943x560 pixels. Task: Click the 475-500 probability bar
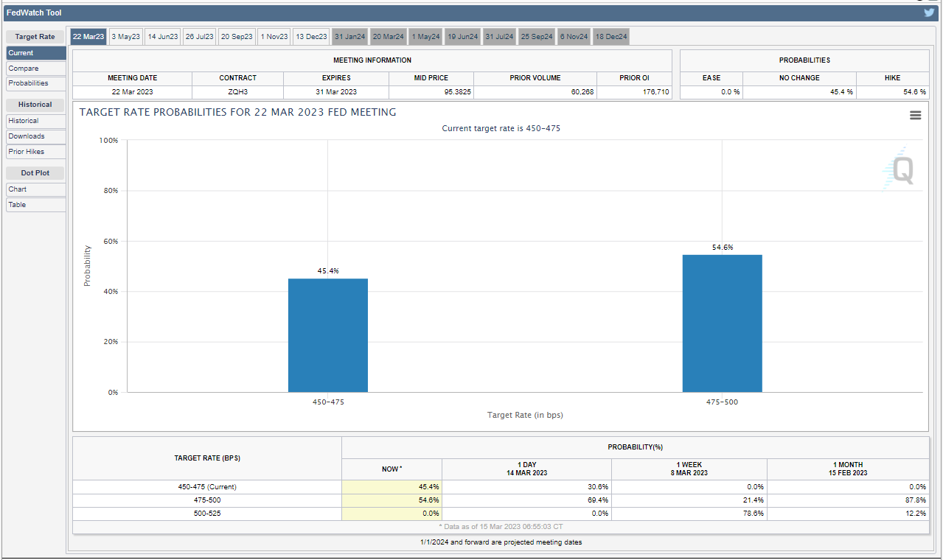click(x=723, y=323)
